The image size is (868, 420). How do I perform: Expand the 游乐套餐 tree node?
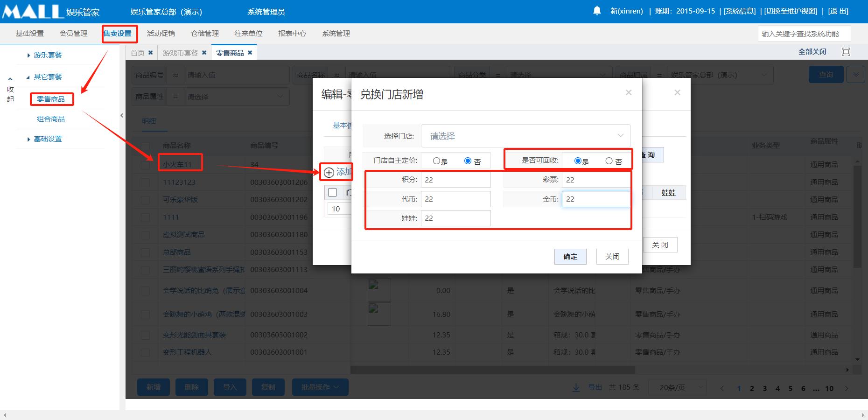[x=28, y=55]
